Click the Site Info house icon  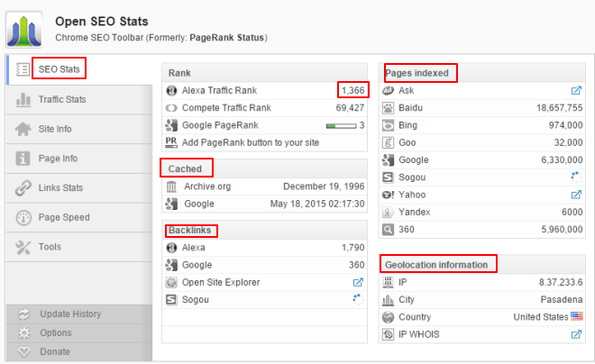click(x=23, y=129)
